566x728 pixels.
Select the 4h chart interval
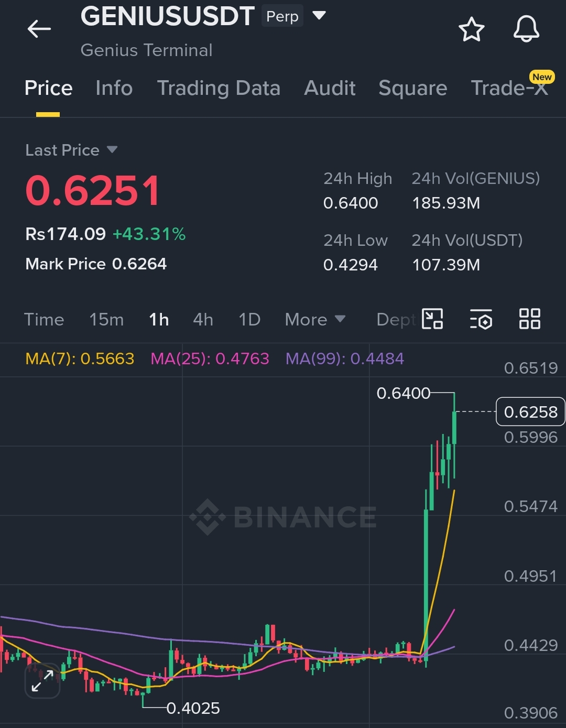pyautogui.click(x=203, y=319)
